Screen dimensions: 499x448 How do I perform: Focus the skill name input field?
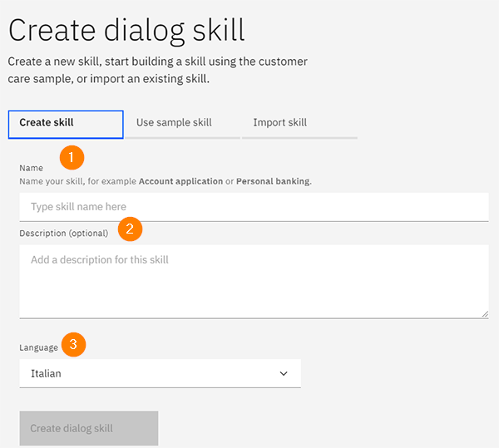tap(254, 207)
